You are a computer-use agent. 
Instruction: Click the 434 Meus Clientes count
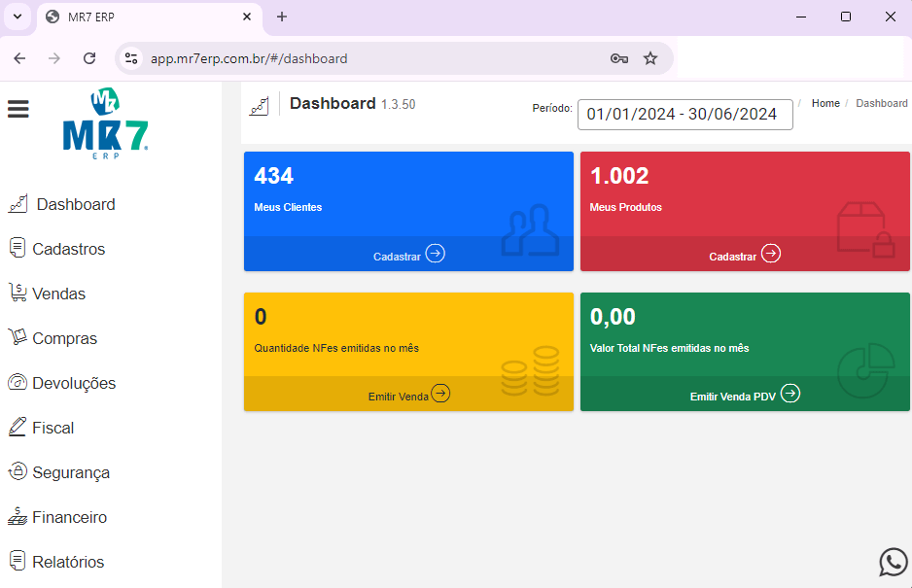[274, 176]
